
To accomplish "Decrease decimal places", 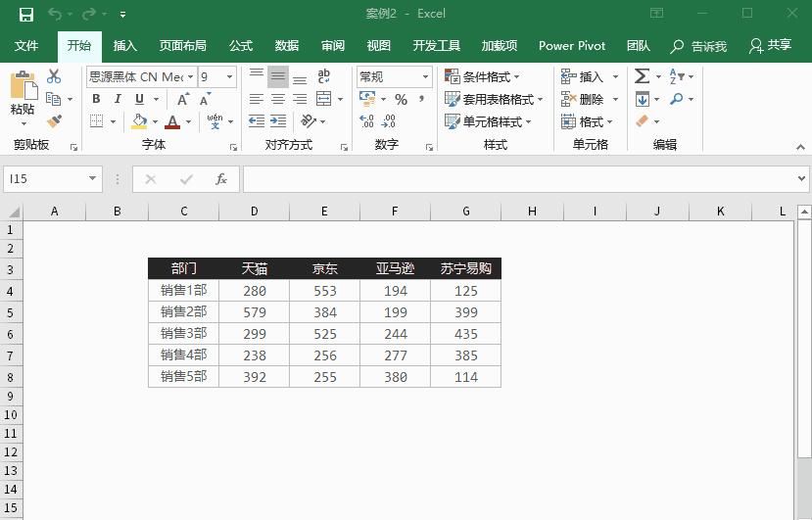I will click(x=389, y=121).
